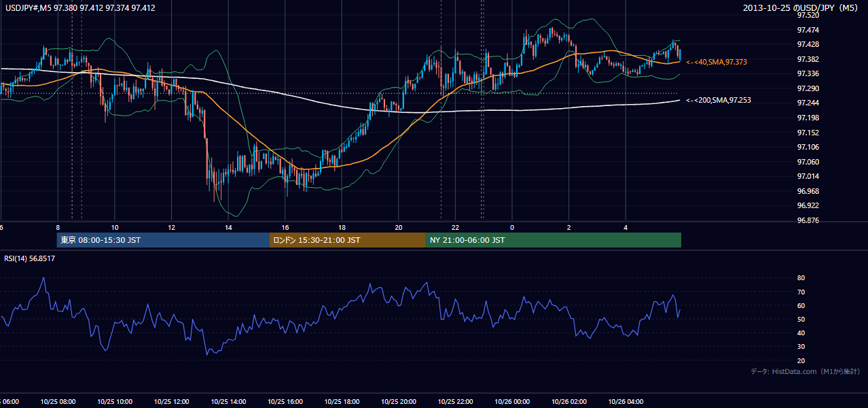
Task: Click price axis label 97.152
Action: pyautogui.click(x=808, y=133)
